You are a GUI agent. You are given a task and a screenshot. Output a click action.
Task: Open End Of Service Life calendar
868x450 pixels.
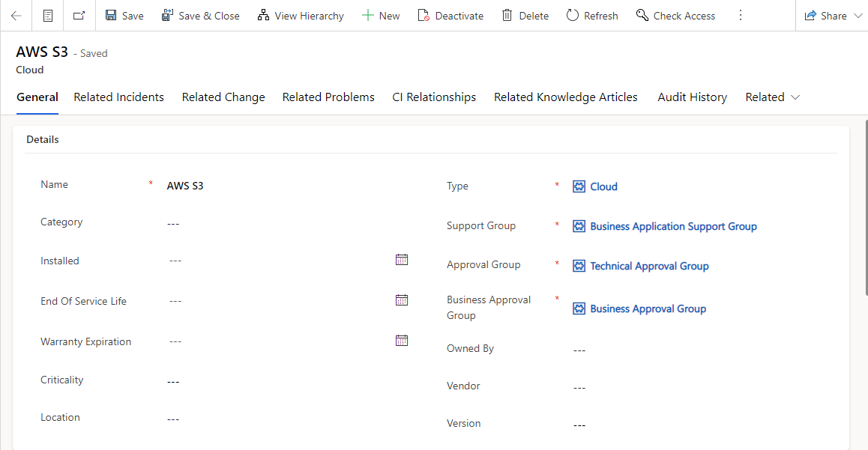pos(402,300)
